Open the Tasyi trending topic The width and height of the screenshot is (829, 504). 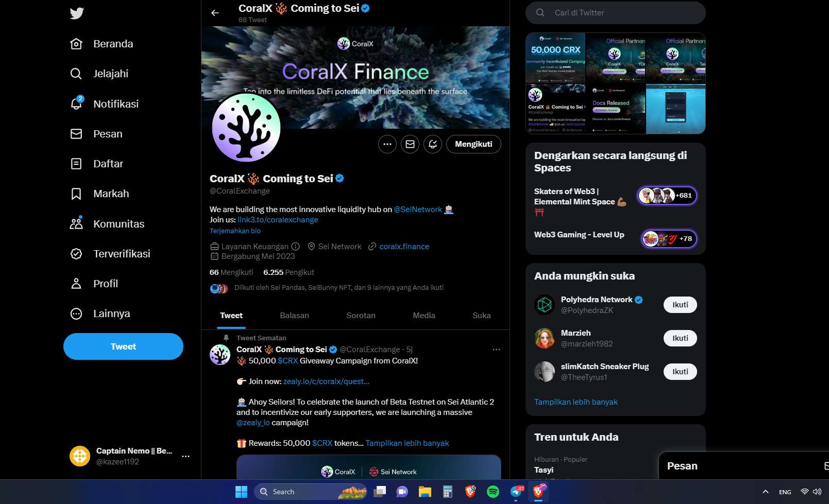[544, 470]
